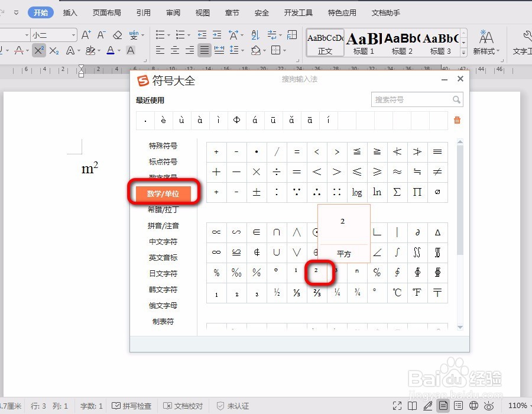The image size is (532, 414).
Task: Switch to the 页面布局 tab
Action: tap(107, 12)
